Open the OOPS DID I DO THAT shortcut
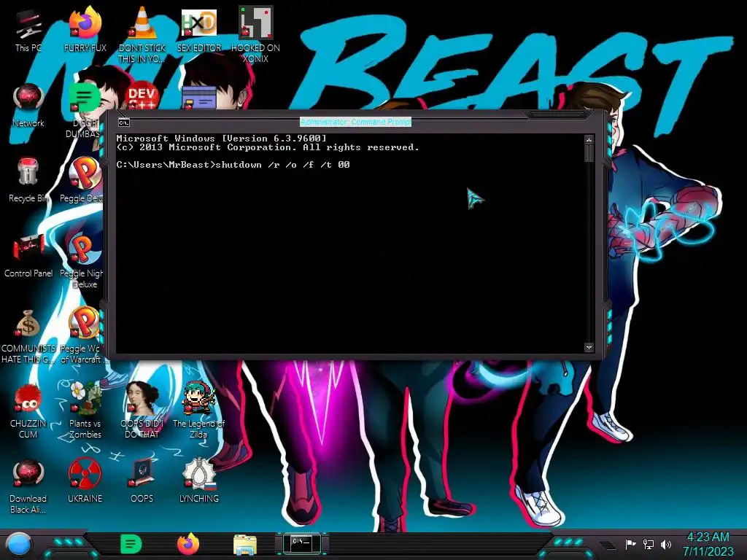The height and width of the screenshot is (560, 747). 142,410
